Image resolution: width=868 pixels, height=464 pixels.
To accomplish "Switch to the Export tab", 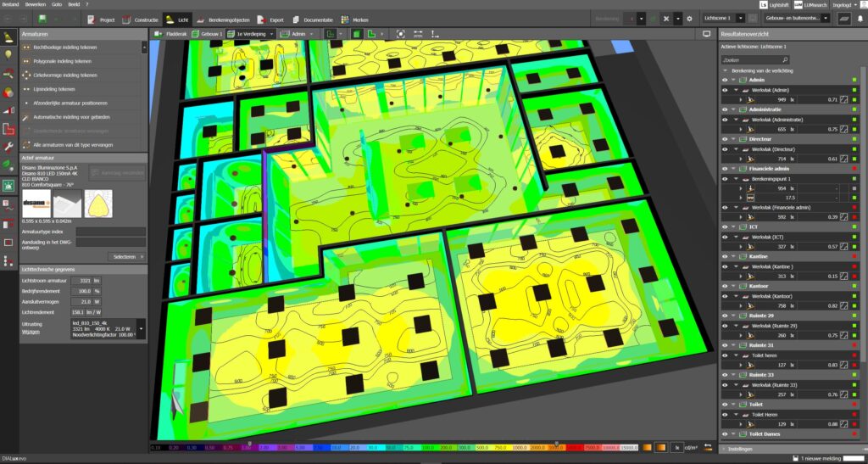I will coord(272,20).
